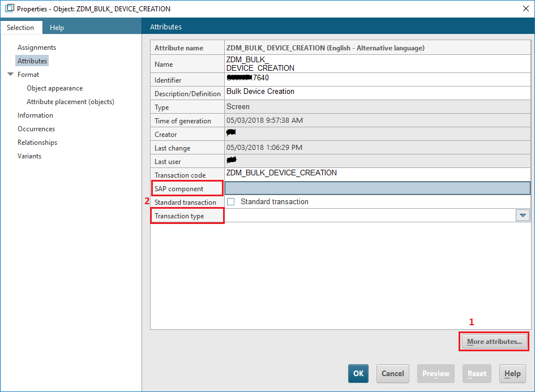
Task: Click the Help button at bottom
Action: tap(512, 373)
